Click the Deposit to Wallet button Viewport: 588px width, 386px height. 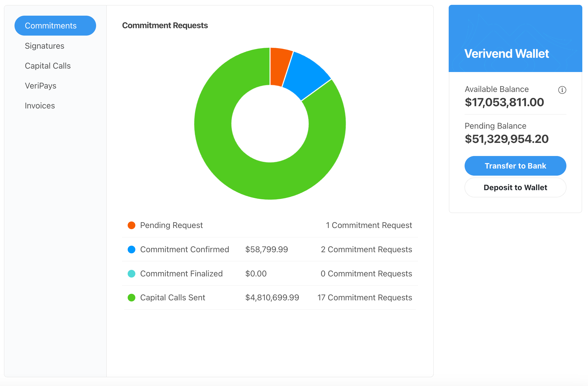click(515, 188)
